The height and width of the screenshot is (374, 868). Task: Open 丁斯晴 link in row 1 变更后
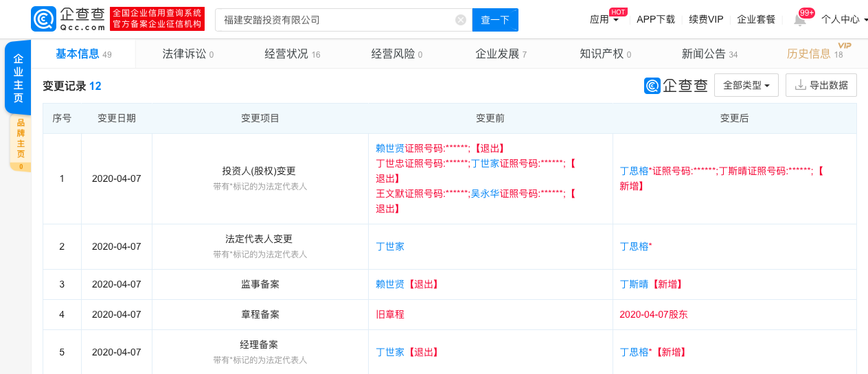[x=732, y=171]
